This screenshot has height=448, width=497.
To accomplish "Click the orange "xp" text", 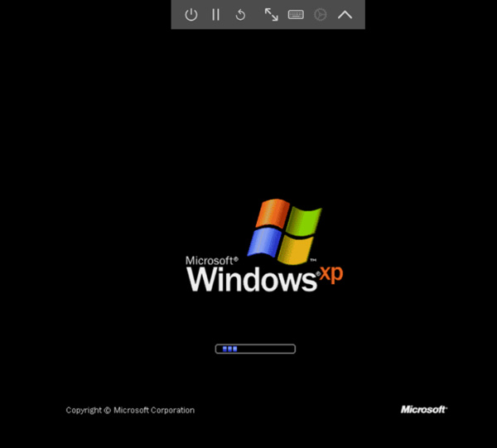I will pos(331,274).
